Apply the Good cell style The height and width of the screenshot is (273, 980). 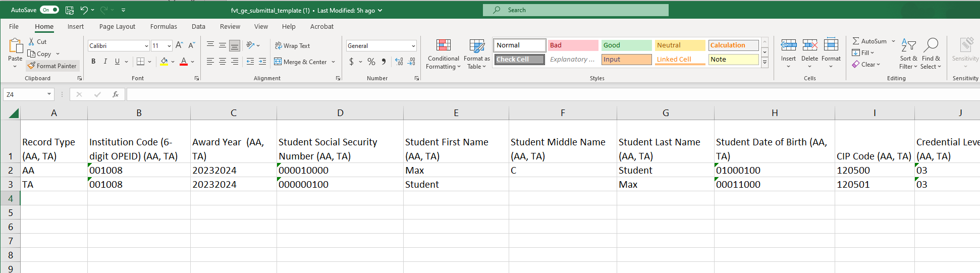[626, 45]
